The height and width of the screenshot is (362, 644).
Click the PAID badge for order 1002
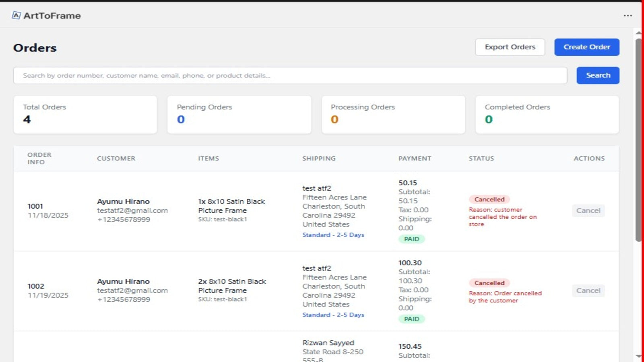(x=411, y=319)
